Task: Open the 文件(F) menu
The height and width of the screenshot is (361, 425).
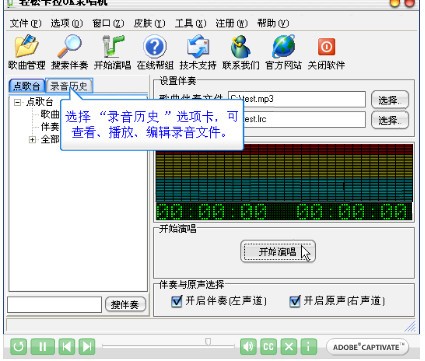Action: [26, 23]
